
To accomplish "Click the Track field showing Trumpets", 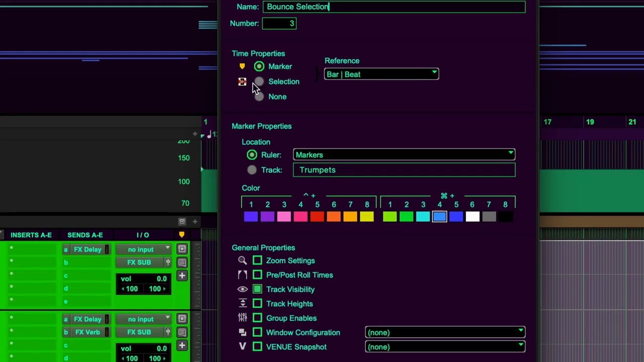I will click(x=404, y=170).
